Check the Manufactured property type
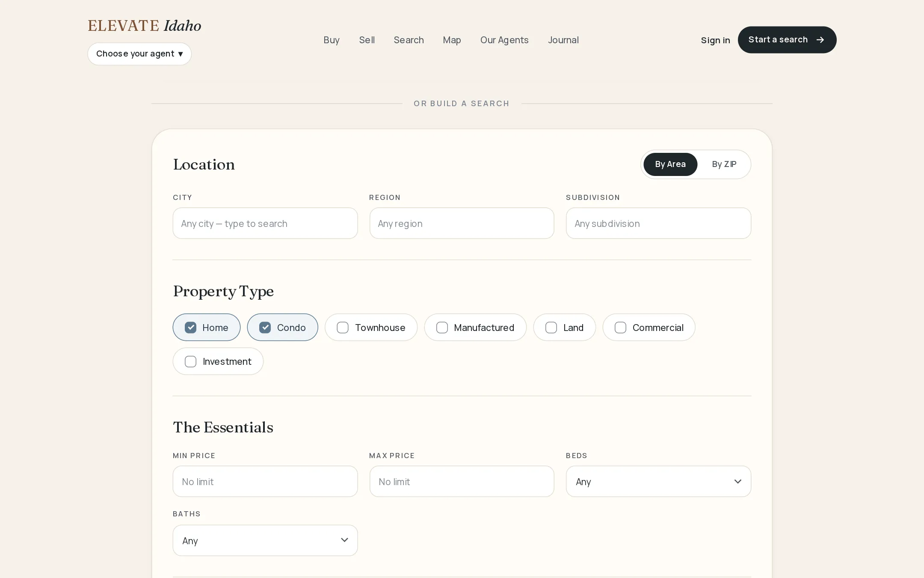This screenshot has height=578, width=924. click(x=475, y=328)
